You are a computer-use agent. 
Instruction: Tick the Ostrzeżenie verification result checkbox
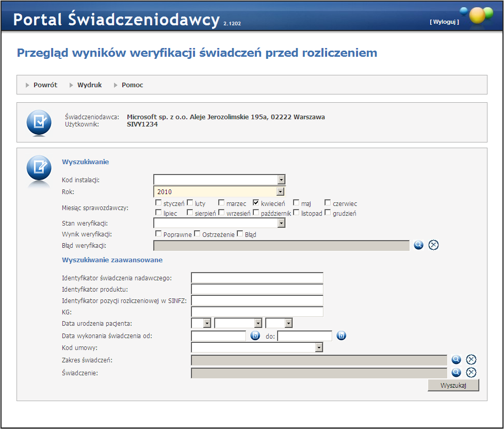(197, 234)
